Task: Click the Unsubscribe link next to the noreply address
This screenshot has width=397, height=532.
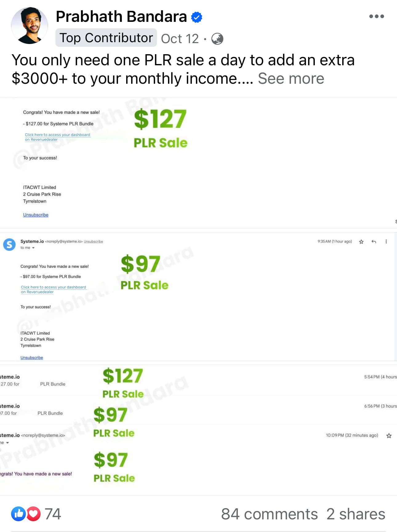Action: pos(93,242)
